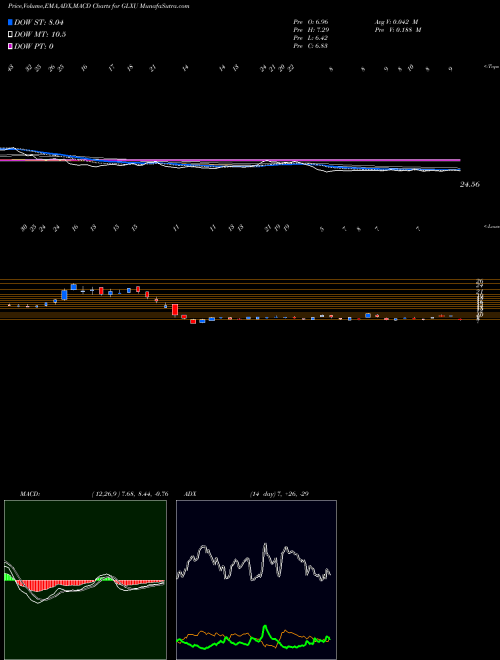
Task: Click the 24.56 price label
Action: [x=470, y=184]
